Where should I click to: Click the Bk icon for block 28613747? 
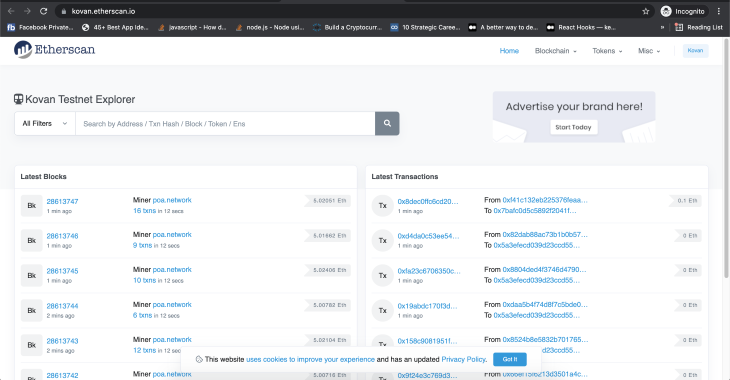pyautogui.click(x=32, y=205)
